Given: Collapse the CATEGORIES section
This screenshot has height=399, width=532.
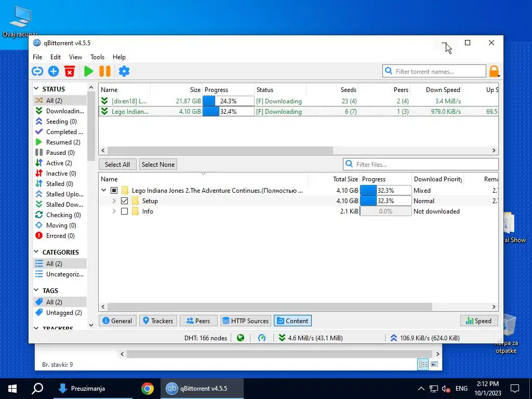Looking at the screenshot, I should point(36,252).
